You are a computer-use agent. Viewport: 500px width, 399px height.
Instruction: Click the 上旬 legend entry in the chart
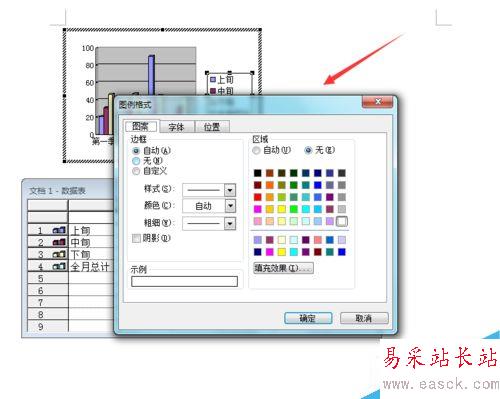(222, 80)
